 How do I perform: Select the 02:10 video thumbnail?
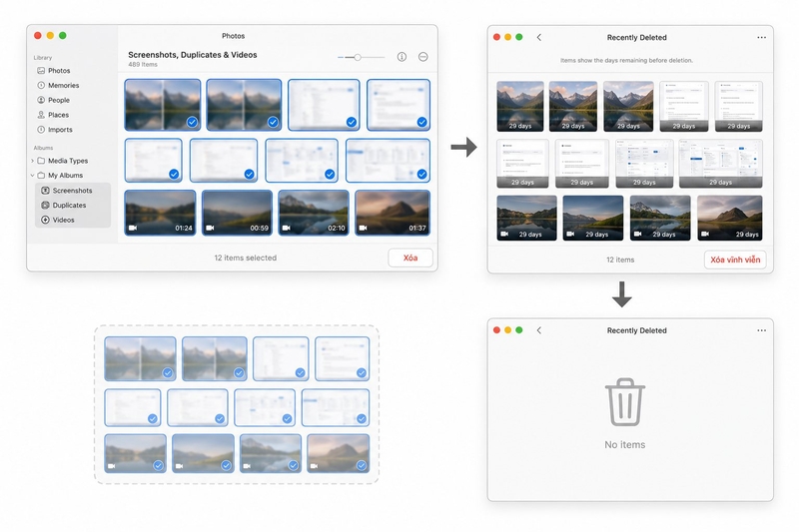point(314,213)
